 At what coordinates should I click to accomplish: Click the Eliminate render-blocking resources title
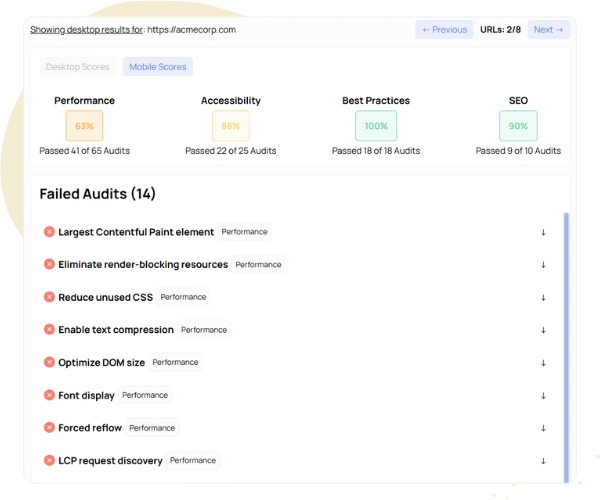(x=143, y=265)
